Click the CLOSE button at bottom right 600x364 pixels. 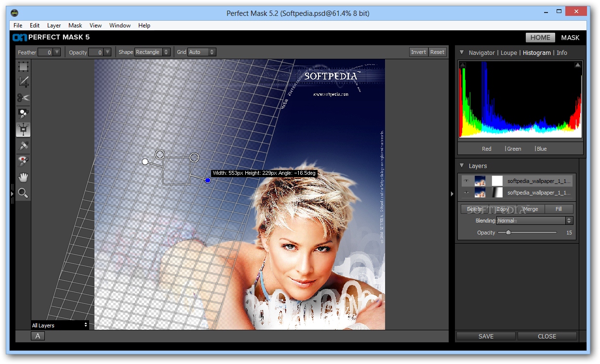(547, 336)
